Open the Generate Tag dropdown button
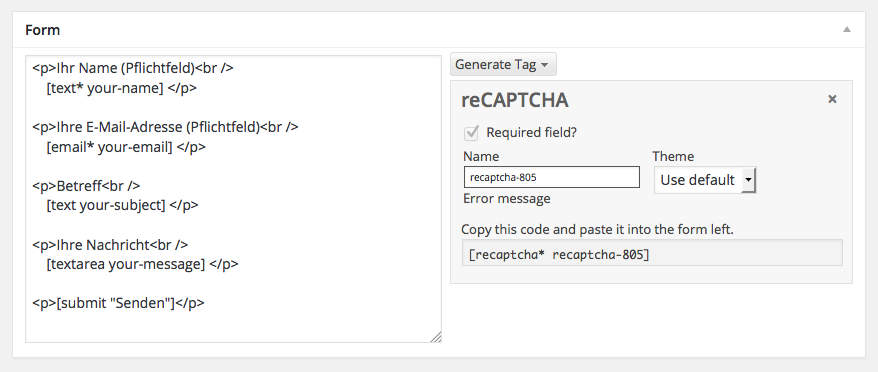This screenshot has width=878, height=372. (503, 64)
